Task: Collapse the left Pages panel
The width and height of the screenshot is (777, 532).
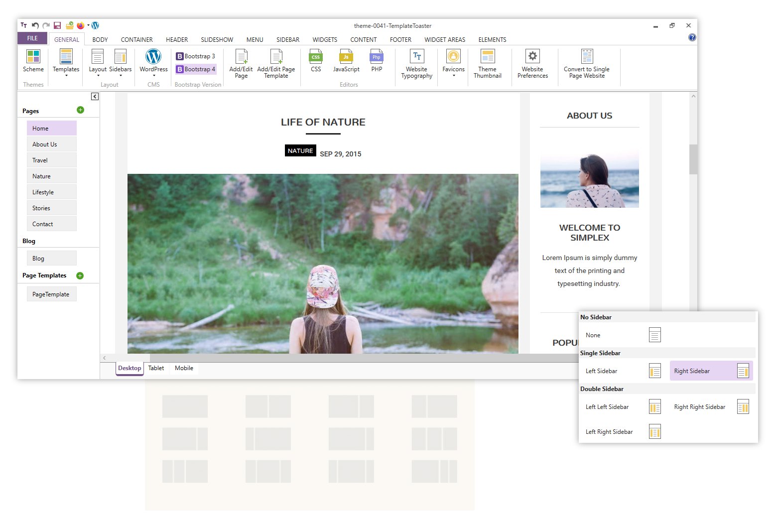Action: click(x=95, y=97)
